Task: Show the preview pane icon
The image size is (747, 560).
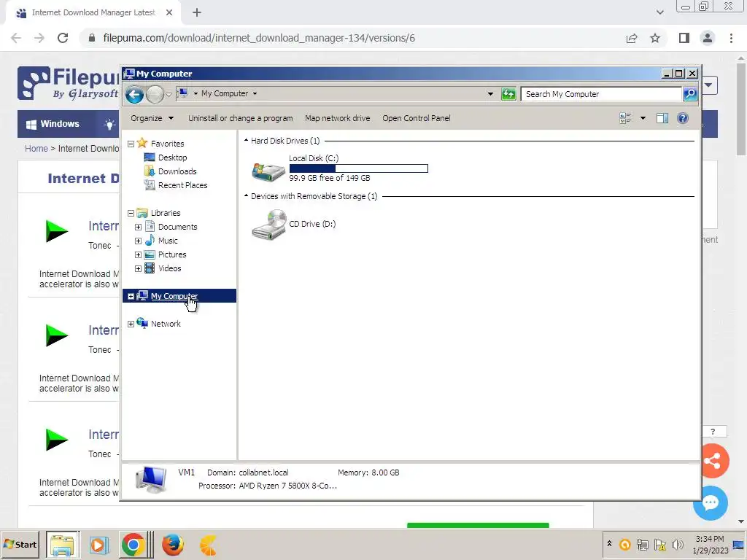Action: point(662,118)
